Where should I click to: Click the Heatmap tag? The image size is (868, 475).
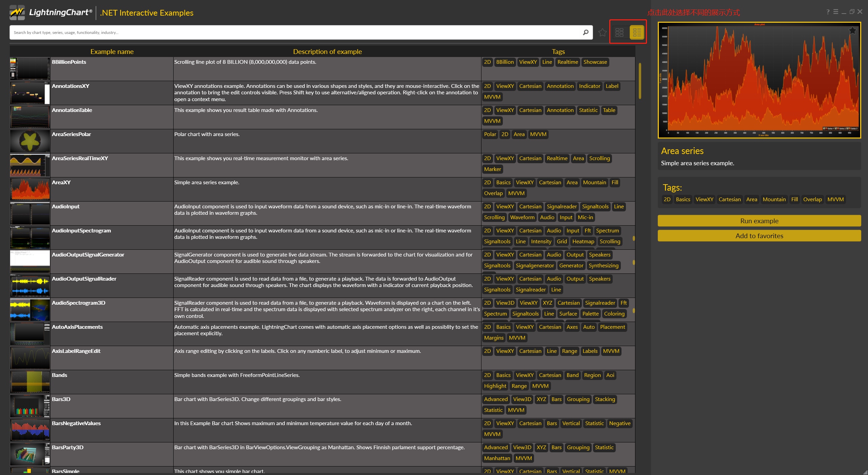click(x=583, y=242)
